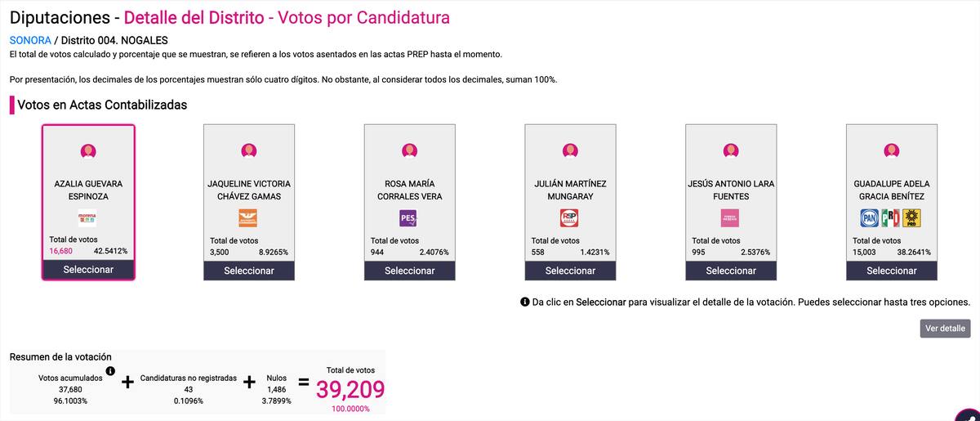Click info icon next to Votos acumulados
Screen dimensions: 980x421
[110, 371]
